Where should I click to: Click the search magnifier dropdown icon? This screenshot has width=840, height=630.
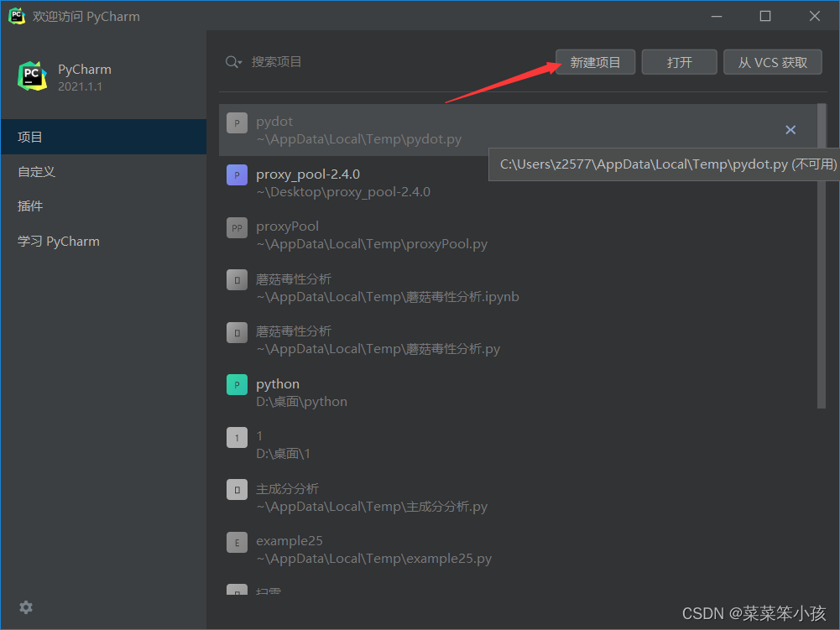(x=233, y=62)
